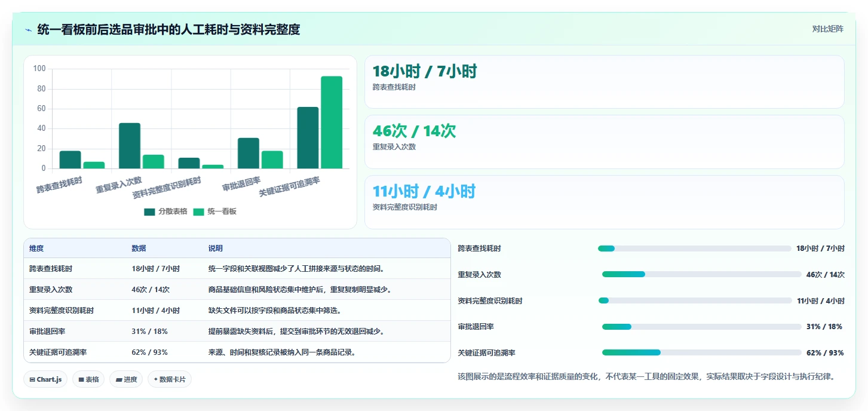Click the 关键证据可追溯率 x-axis label in the chart
This screenshot has height=411, width=868.
[x=289, y=188]
